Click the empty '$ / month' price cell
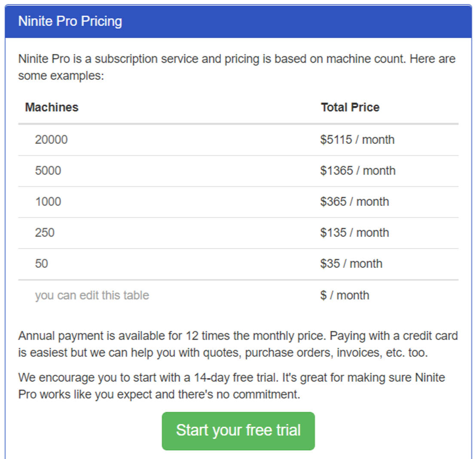The image size is (476, 459). point(345,295)
